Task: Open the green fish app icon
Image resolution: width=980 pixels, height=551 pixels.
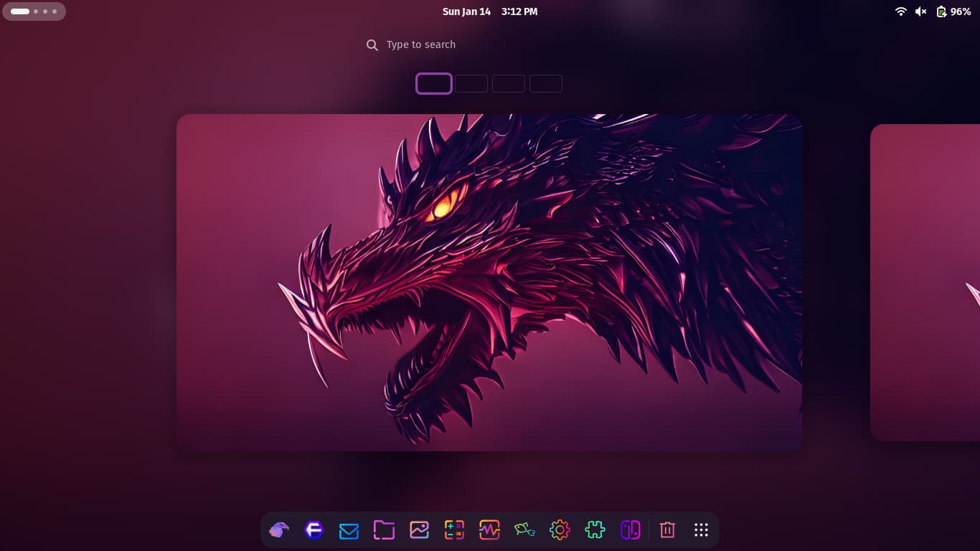Action: pyautogui.click(x=524, y=530)
